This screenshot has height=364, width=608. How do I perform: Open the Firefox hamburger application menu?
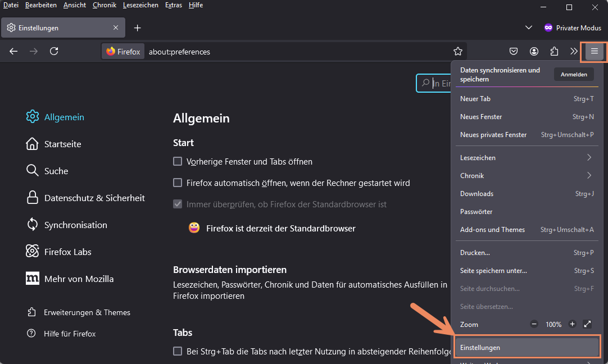[x=594, y=51]
